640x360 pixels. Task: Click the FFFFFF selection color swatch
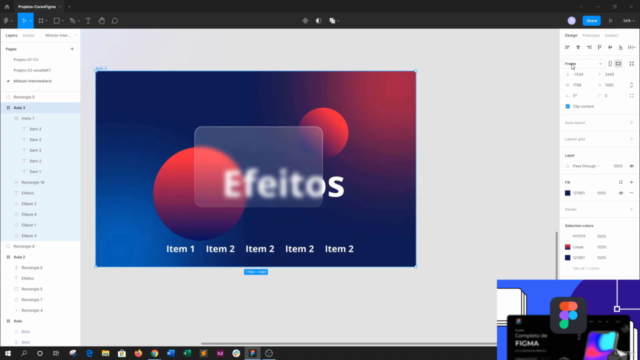coord(567,236)
